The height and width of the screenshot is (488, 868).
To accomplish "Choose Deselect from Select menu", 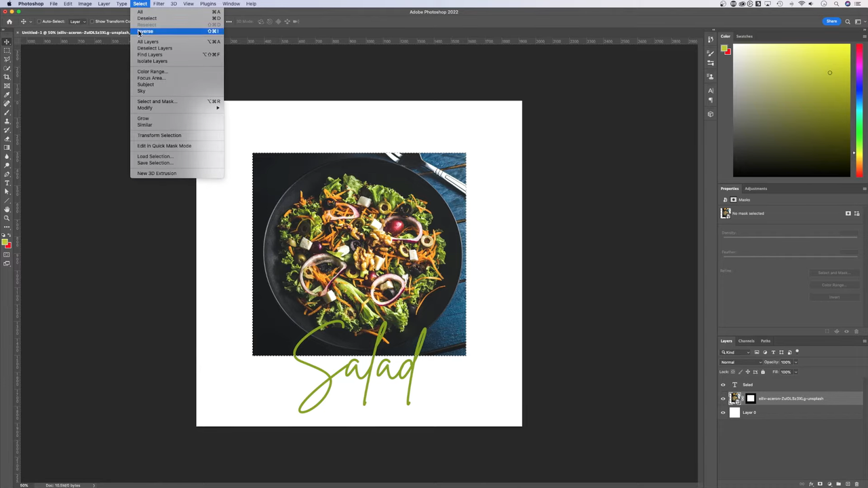I will coord(176,18).
